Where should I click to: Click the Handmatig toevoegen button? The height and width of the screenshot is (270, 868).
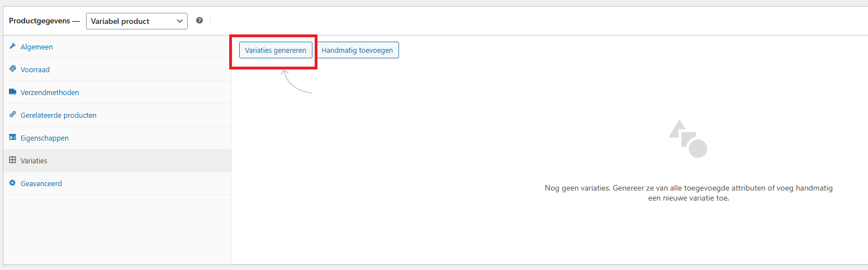[x=357, y=50]
